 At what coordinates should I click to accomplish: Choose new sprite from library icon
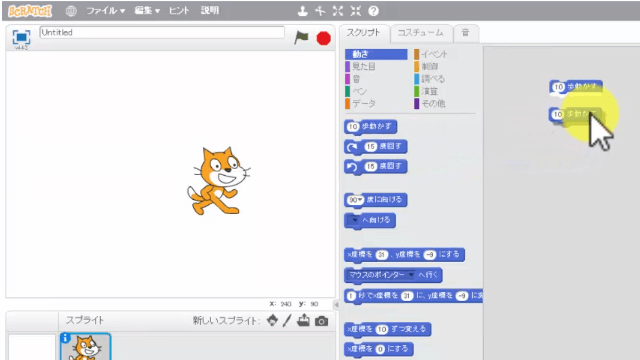(x=272, y=321)
